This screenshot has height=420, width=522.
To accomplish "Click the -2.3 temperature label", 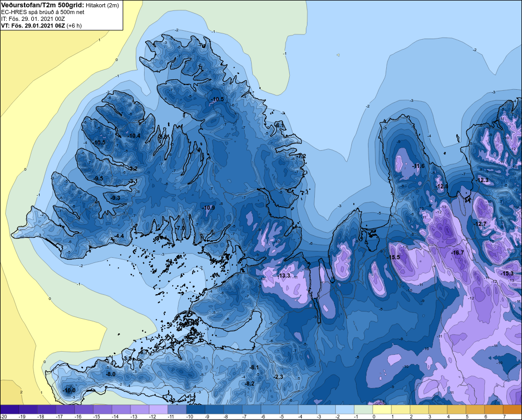I will coord(278,377).
